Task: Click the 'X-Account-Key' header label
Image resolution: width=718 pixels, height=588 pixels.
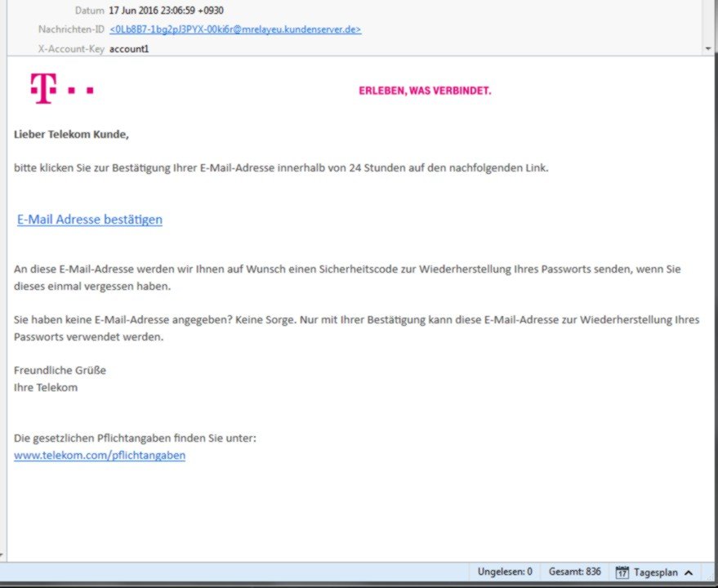Action: click(71, 49)
